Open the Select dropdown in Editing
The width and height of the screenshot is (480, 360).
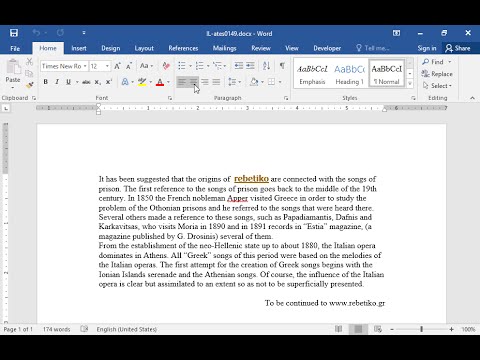(x=437, y=86)
